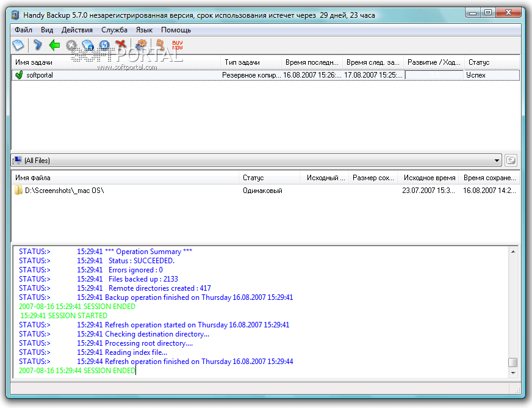Viewport: 532px width, 408px height.
Task: Click the red X Delete task icon
Action: pyautogui.click(x=121, y=45)
